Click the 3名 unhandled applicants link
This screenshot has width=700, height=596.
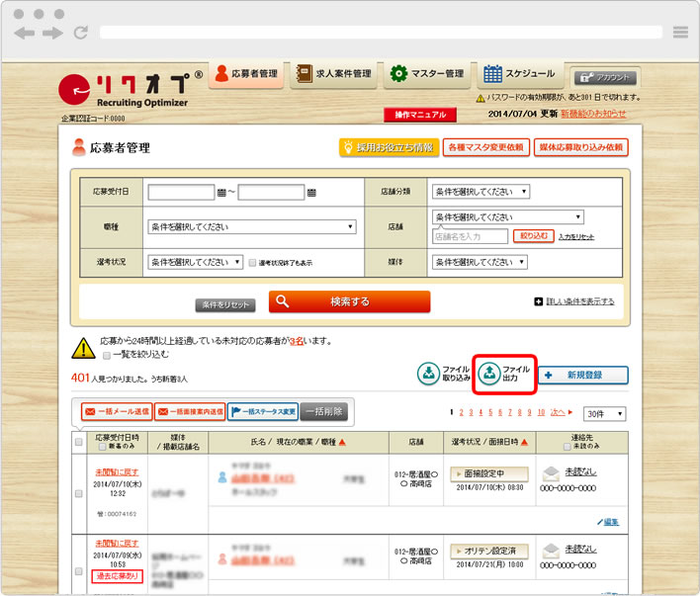click(x=296, y=342)
